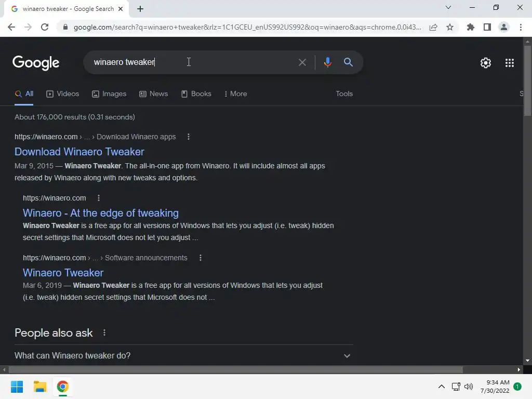
Task: Switch to the Videos tab
Action: click(63, 94)
